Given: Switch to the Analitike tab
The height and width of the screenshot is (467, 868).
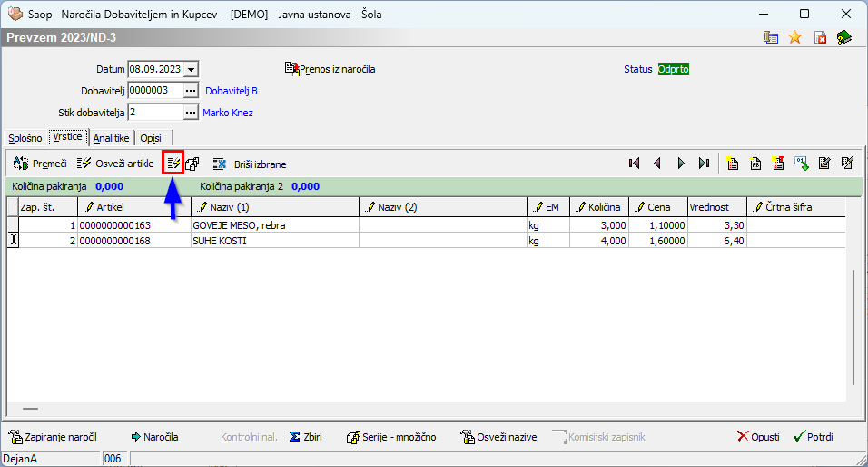Looking at the screenshot, I should coord(112,138).
